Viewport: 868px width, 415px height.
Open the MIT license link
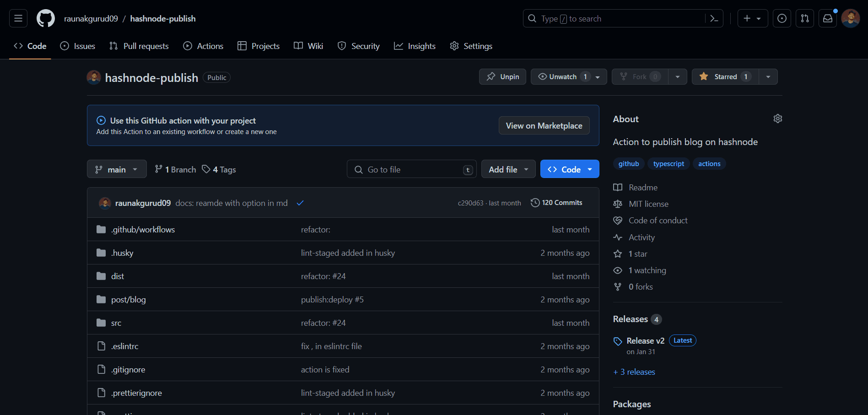coord(641,204)
